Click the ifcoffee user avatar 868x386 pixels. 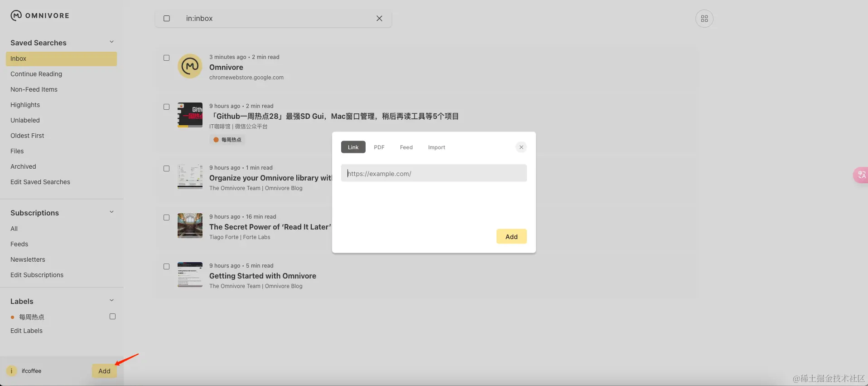point(12,371)
